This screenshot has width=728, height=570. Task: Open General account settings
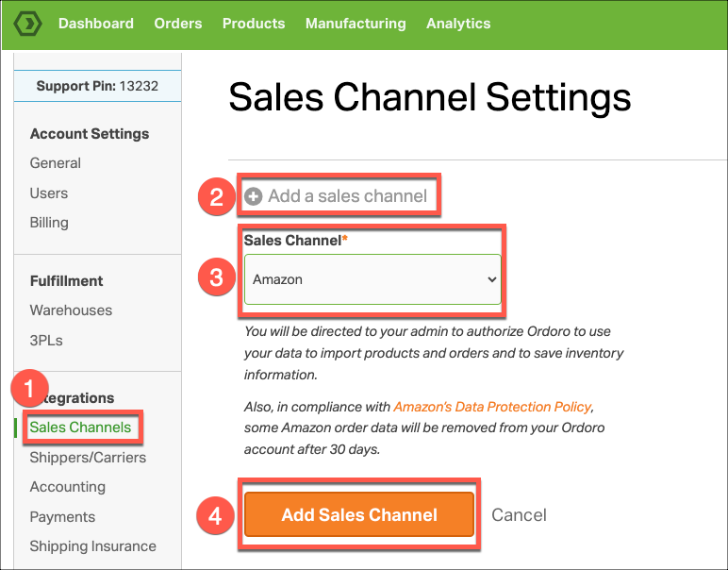click(56, 163)
